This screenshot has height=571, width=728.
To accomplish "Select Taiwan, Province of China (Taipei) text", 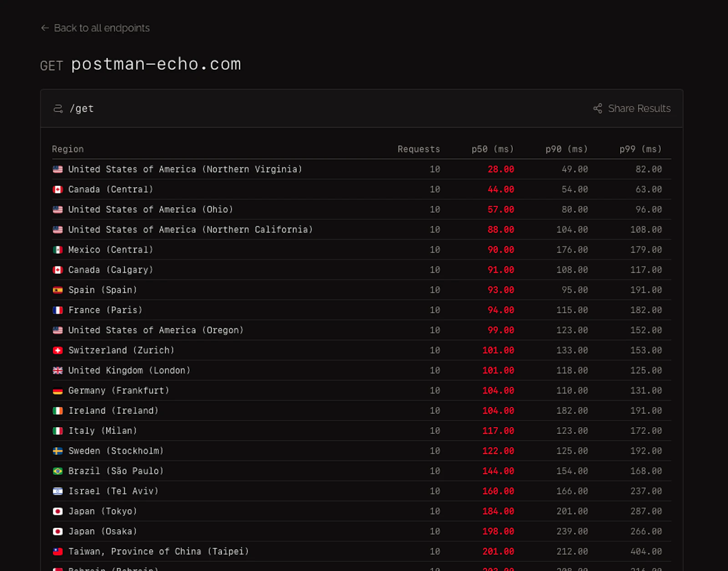I will [x=159, y=551].
